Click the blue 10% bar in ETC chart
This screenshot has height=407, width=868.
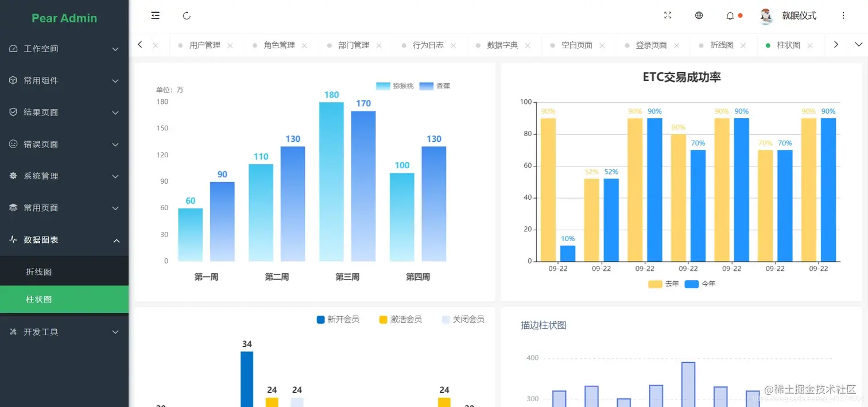pos(568,253)
